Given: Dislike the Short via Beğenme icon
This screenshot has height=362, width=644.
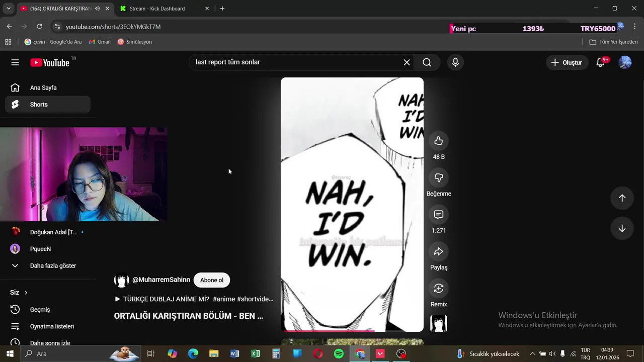Looking at the screenshot, I should point(439,177).
